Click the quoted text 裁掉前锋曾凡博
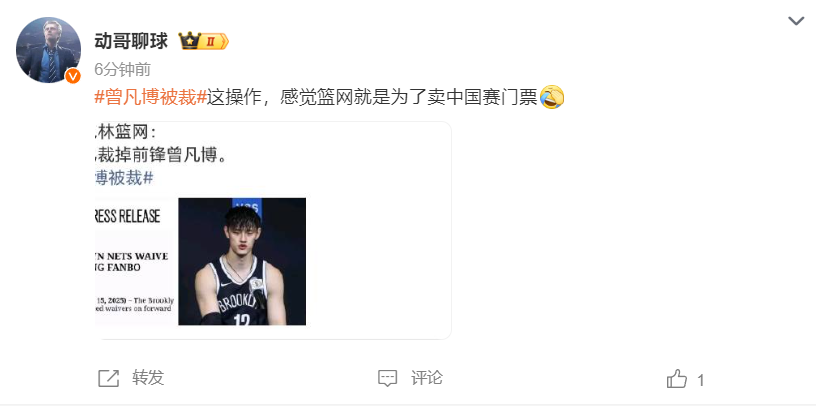The image size is (816, 406). pyautogui.click(x=161, y=155)
